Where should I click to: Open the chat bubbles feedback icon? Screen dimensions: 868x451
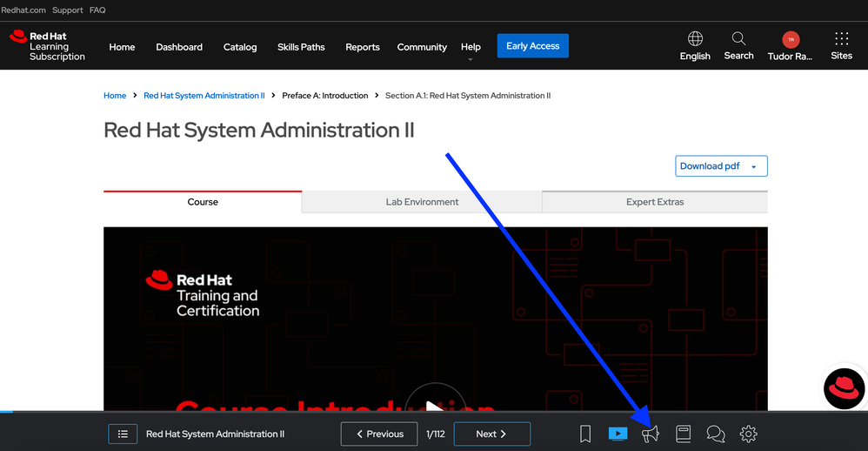[x=716, y=434]
